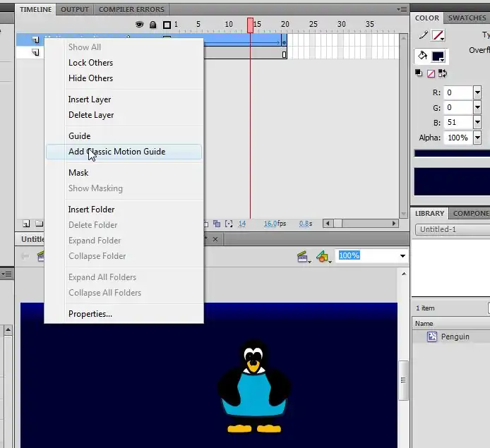Image resolution: width=490 pixels, height=448 pixels.
Task: Expand the Alpha value dropdown
Action: (x=477, y=138)
